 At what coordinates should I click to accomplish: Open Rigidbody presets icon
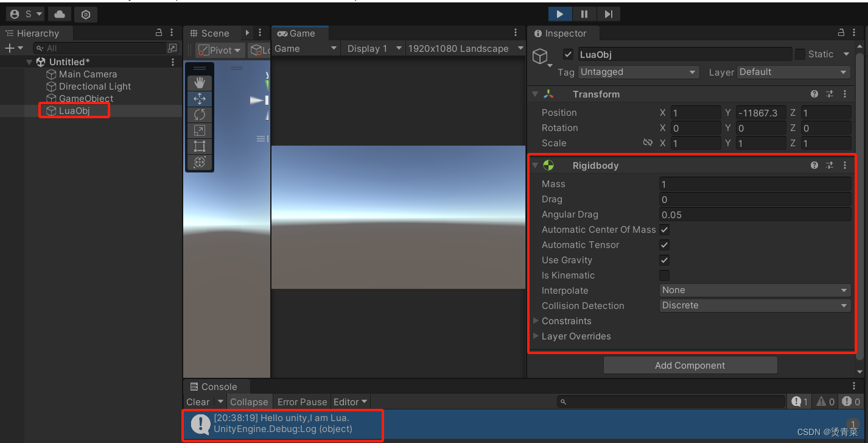click(x=830, y=166)
